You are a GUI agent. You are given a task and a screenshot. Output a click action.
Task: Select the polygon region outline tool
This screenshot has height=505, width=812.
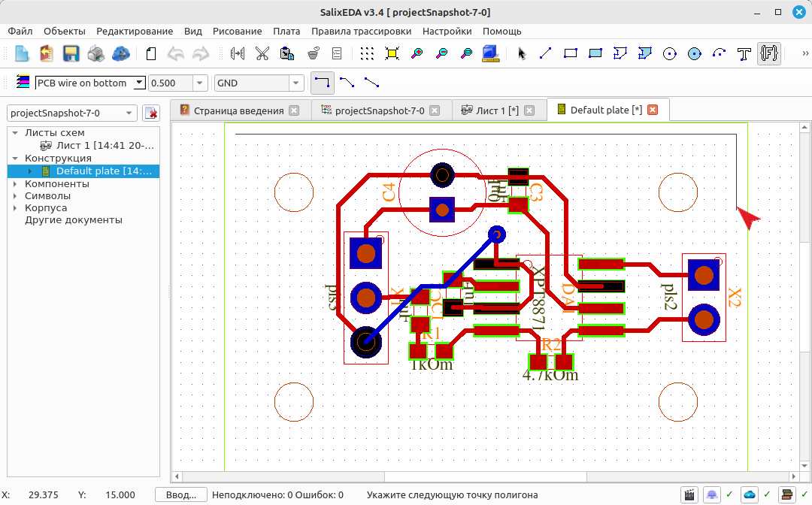[x=620, y=53]
